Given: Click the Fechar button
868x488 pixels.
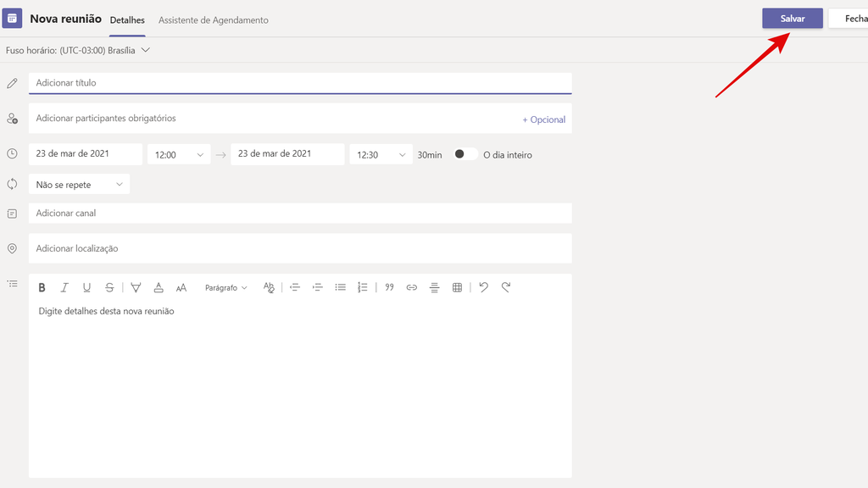Looking at the screenshot, I should click(x=848, y=19).
